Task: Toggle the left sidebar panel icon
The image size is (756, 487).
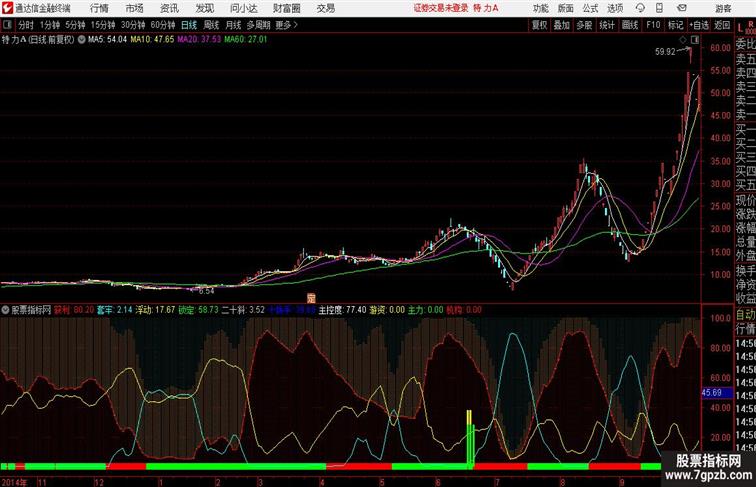Action: tap(7, 25)
